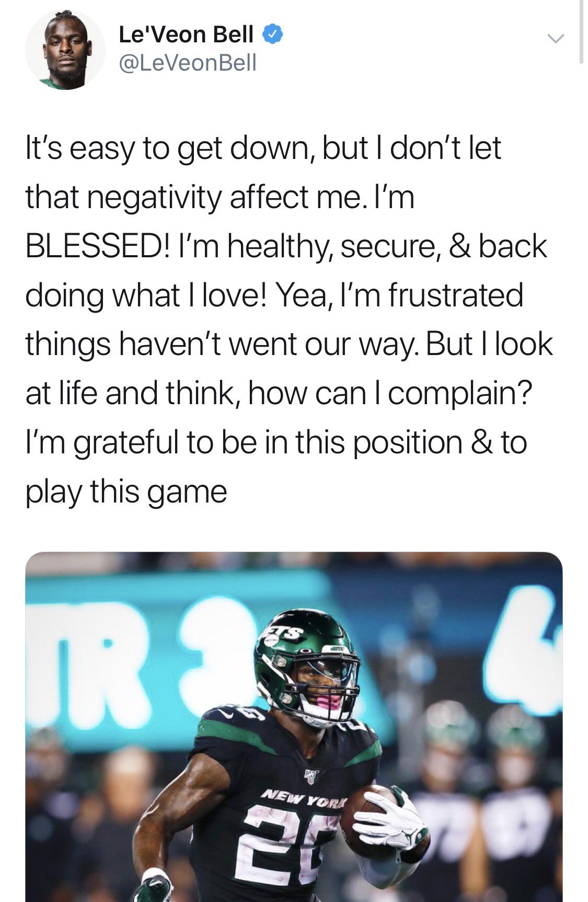Click the word BLESSED! in the tweet
The height and width of the screenshot is (902, 588).
pos(97,246)
